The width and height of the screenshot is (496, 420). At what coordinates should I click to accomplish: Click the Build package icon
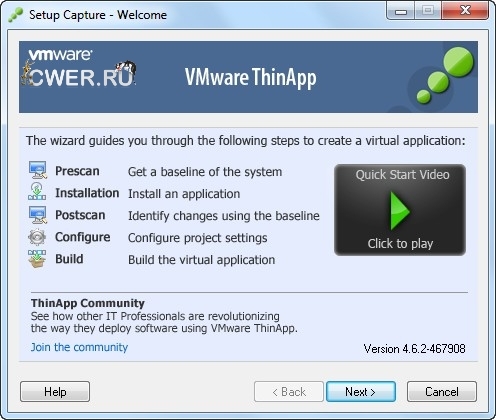pos(37,259)
